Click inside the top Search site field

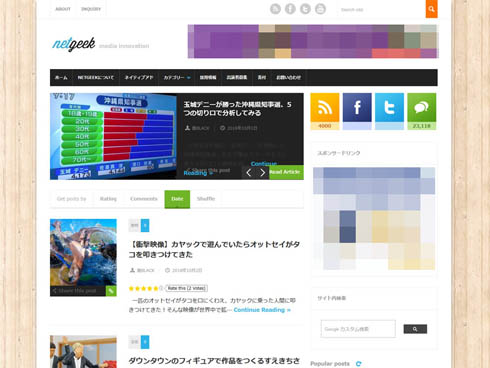coord(381,9)
